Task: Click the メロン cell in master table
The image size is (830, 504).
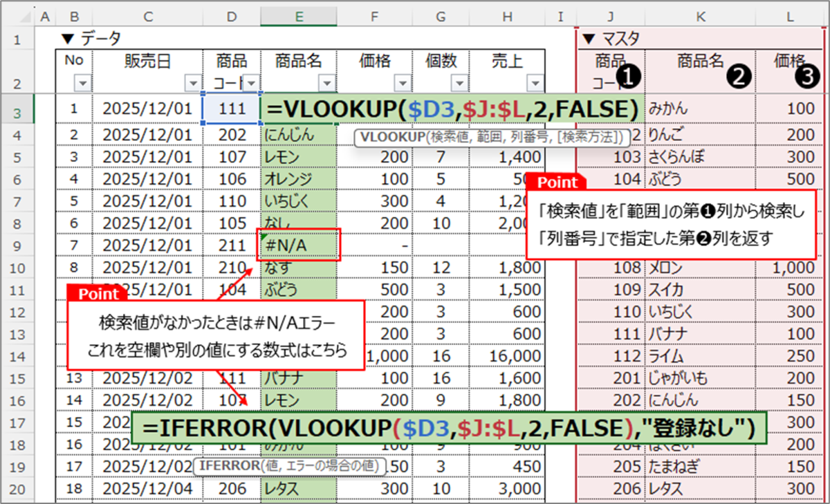Action: (701, 267)
